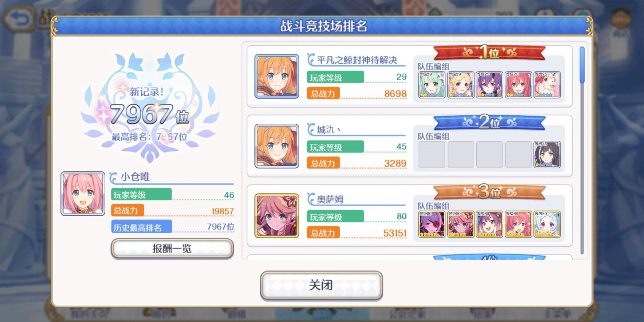Tap the 1位 red rank banner
Viewport: 644px width, 322px height.
(x=489, y=53)
